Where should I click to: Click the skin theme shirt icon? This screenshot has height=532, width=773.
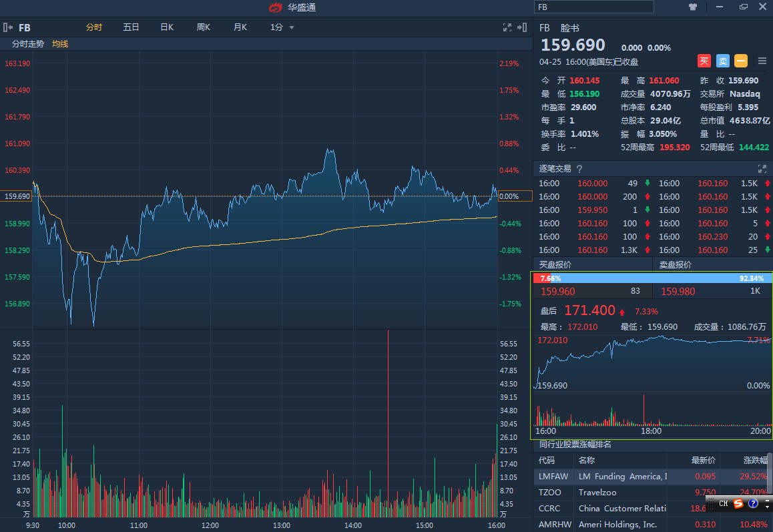[x=692, y=7]
